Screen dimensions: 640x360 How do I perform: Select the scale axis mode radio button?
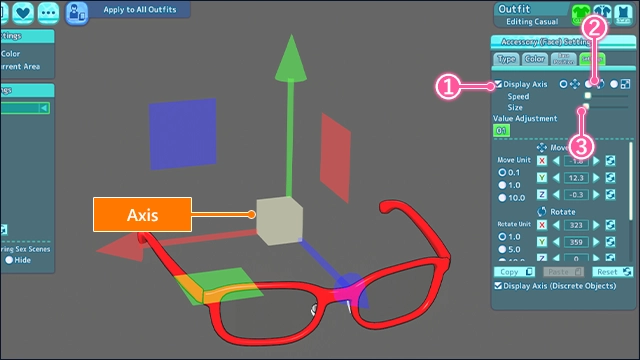coord(614,84)
